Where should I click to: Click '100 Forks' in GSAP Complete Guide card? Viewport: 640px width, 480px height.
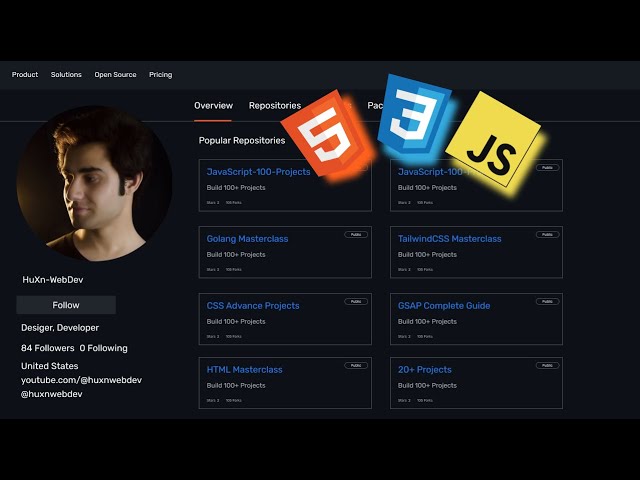(425, 337)
